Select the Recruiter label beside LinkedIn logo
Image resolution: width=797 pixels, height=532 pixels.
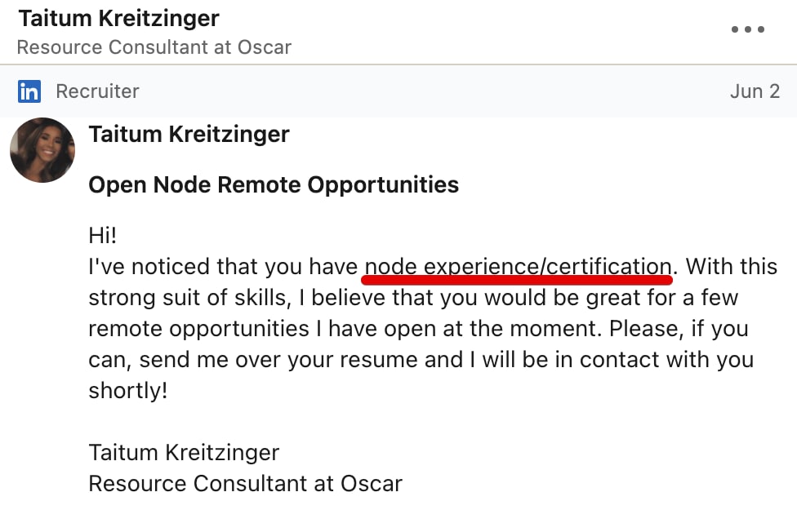98,91
